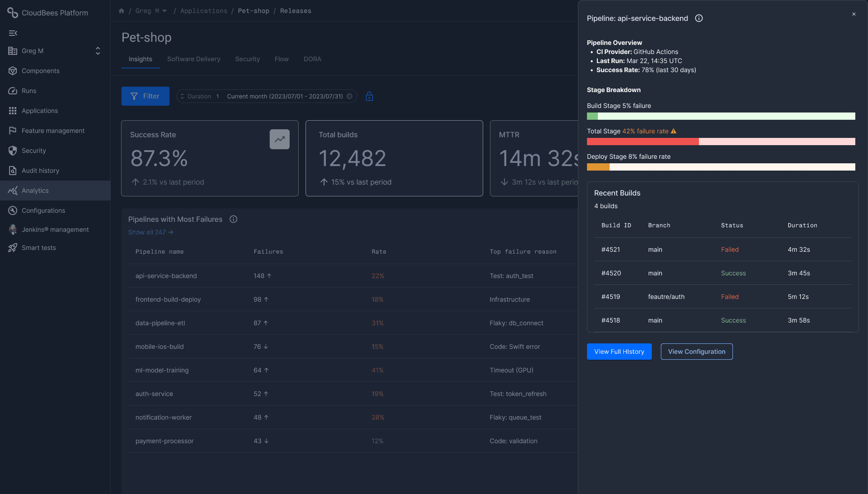Switch to the Software Delivery tab
The width and height of the screenshot is (868, 494).
(194, 59)
